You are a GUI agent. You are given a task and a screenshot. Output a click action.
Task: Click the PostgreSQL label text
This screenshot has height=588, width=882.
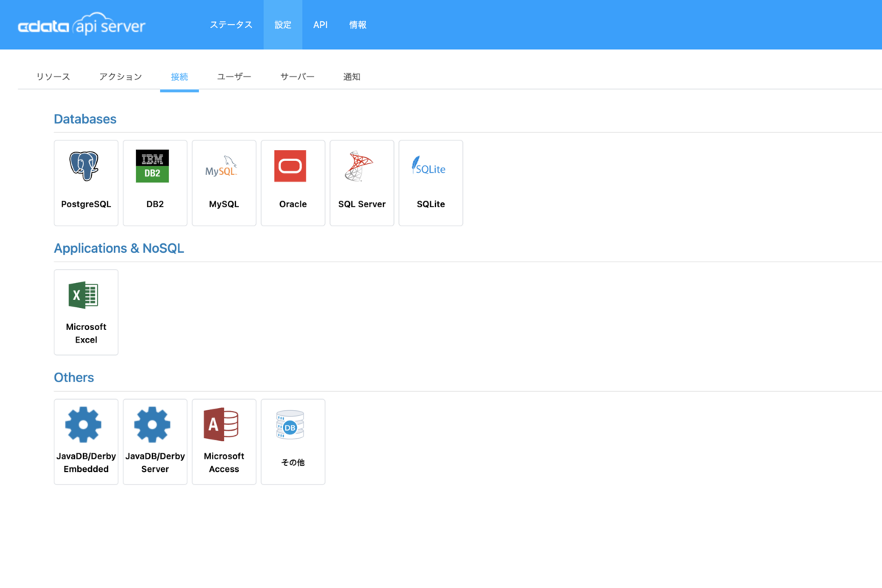click(86, 204)
